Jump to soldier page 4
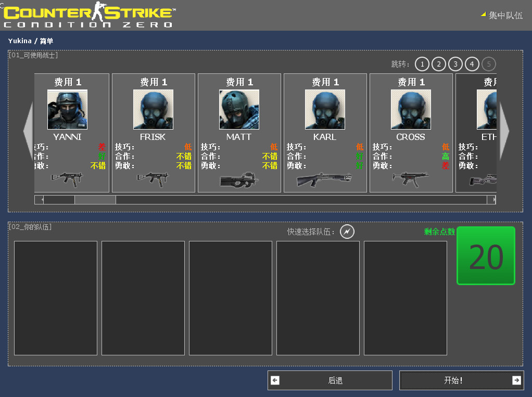The height and width of the screenshot is (397, 532). tap(472, 64)
